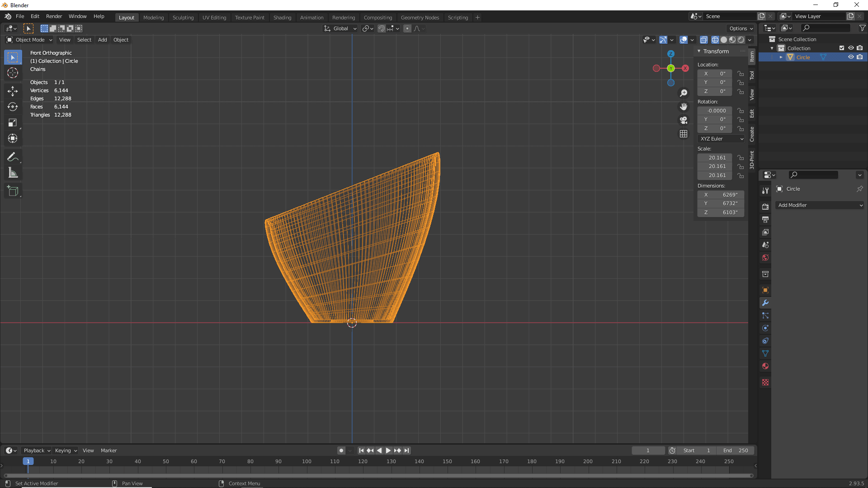The width and height of the screenshot is (868, 488).
Task: Click the current frame number field
Action: (648, 450)
